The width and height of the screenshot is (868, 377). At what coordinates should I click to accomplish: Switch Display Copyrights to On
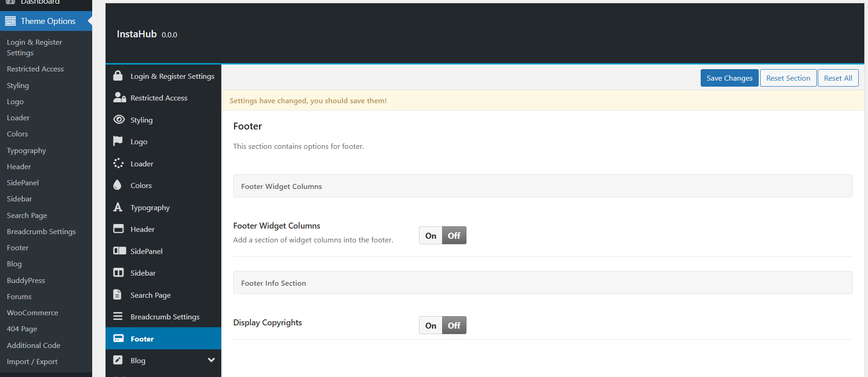(431, 325)
